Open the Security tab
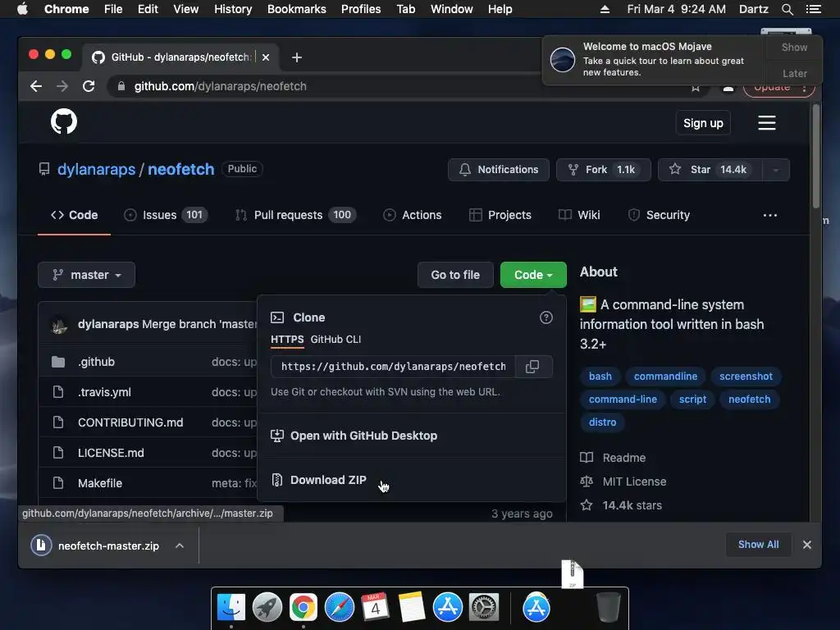Viewport: 840px width, 630px height. pos(659,216)
